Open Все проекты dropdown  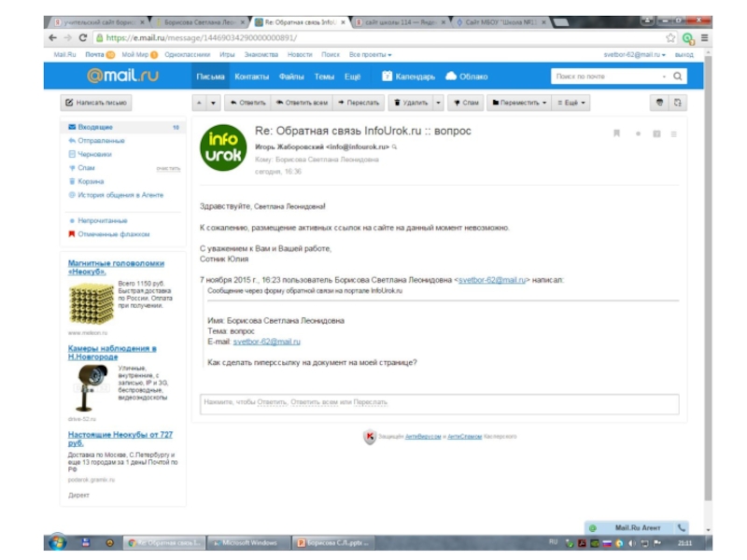click(370, 55)
